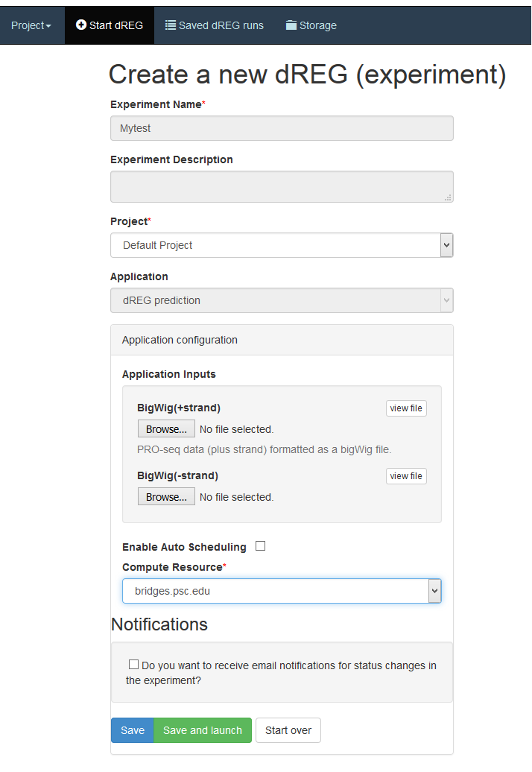View file for BigWig(-strand) input
This screenshot has height=772, width=532.
406,476
